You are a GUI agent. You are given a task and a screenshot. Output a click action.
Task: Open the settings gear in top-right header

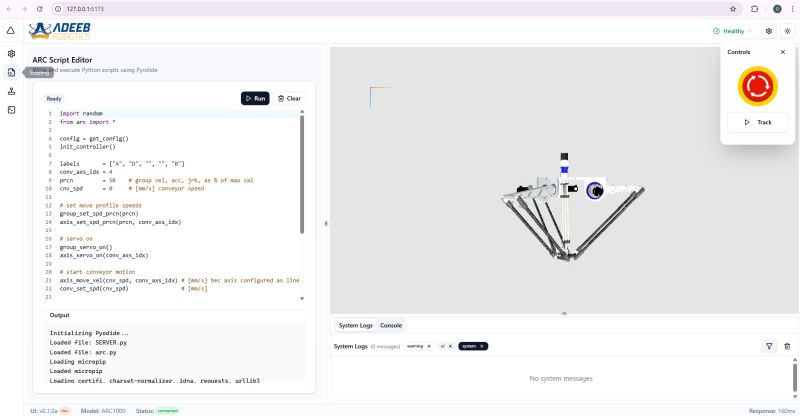pos(769,31)
